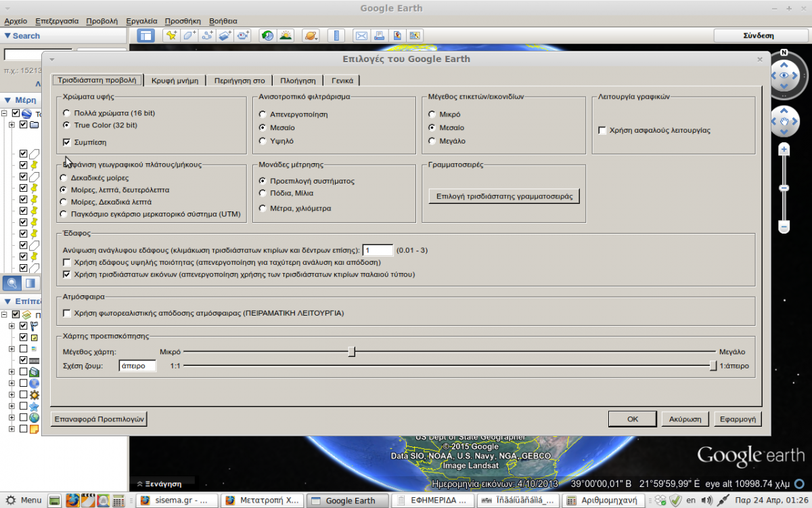Collapse the top tree node in Επίπεδα
Screen dimensions: 812x508
[x=4, y=314]
